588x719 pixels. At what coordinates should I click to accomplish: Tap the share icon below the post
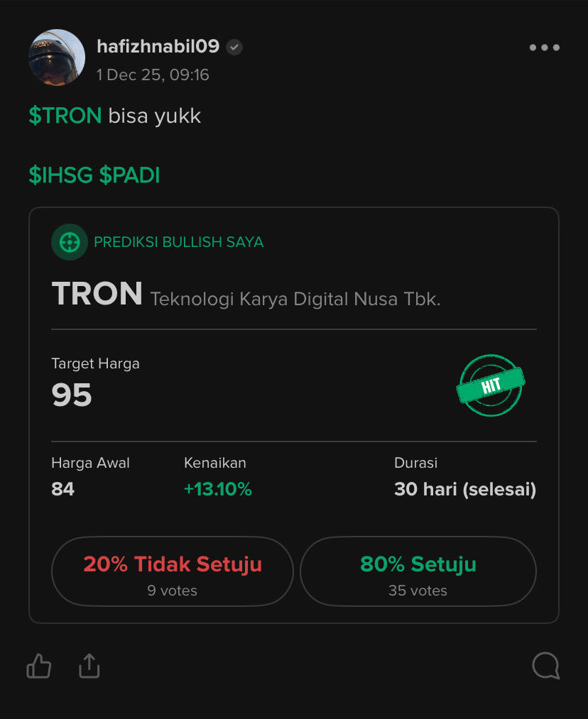[89, 666]
